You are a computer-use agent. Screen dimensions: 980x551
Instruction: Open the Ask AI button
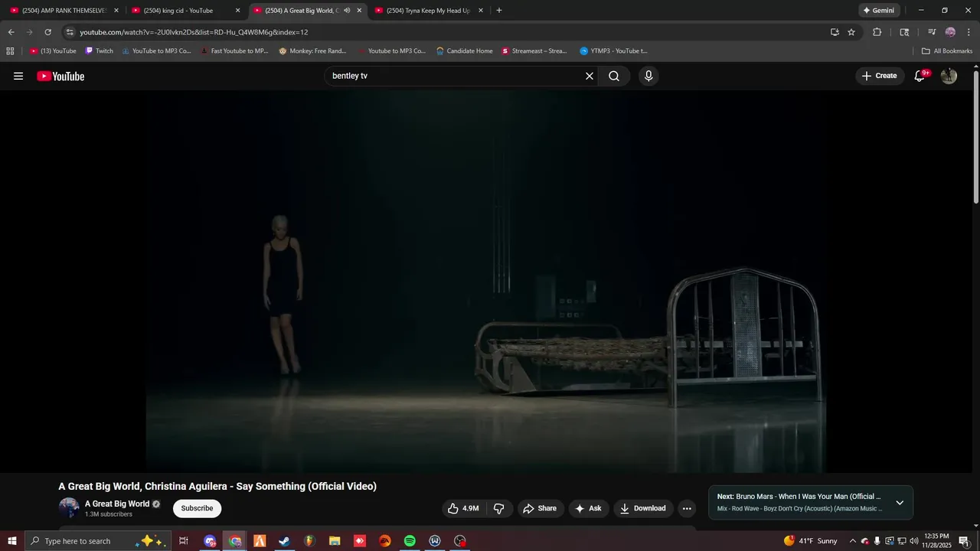click(x=588, y=508)
